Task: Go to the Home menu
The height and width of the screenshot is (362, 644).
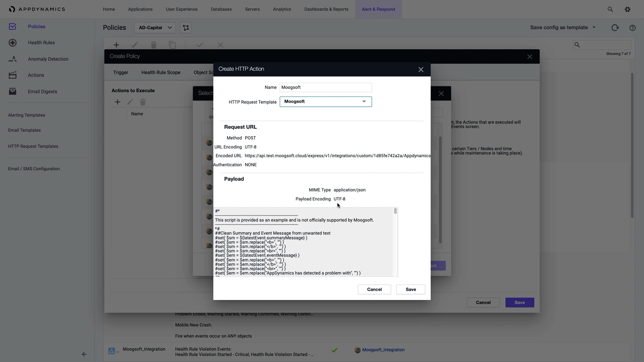Action: 109,9
